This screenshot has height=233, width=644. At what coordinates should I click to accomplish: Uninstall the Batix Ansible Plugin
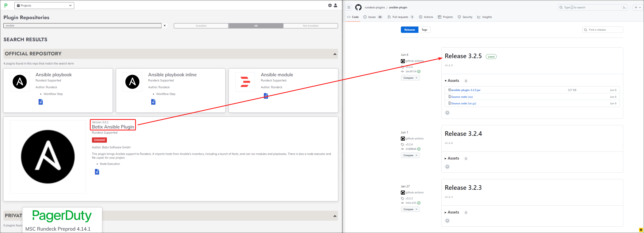pyautogui.click(x=99, y=140)
